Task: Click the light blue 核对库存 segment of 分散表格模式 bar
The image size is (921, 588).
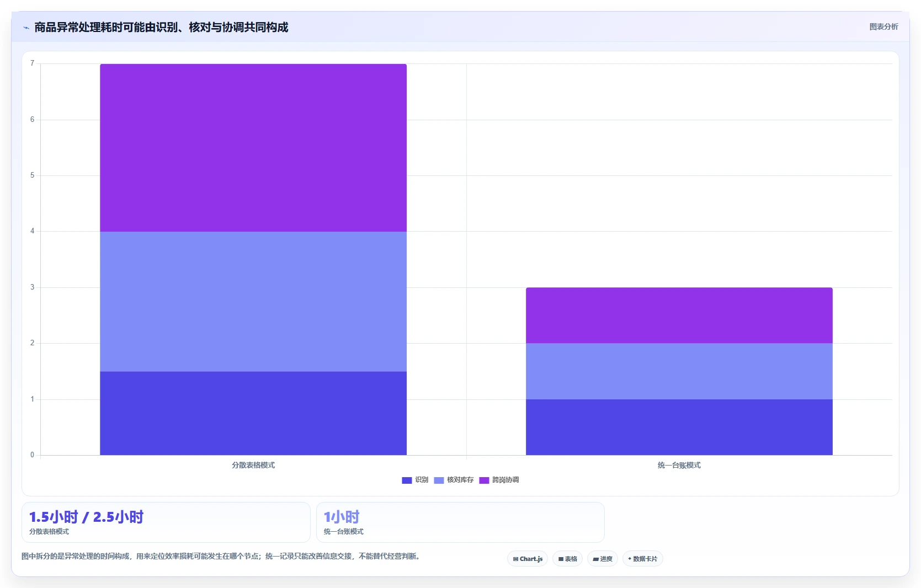Action: 253,302
